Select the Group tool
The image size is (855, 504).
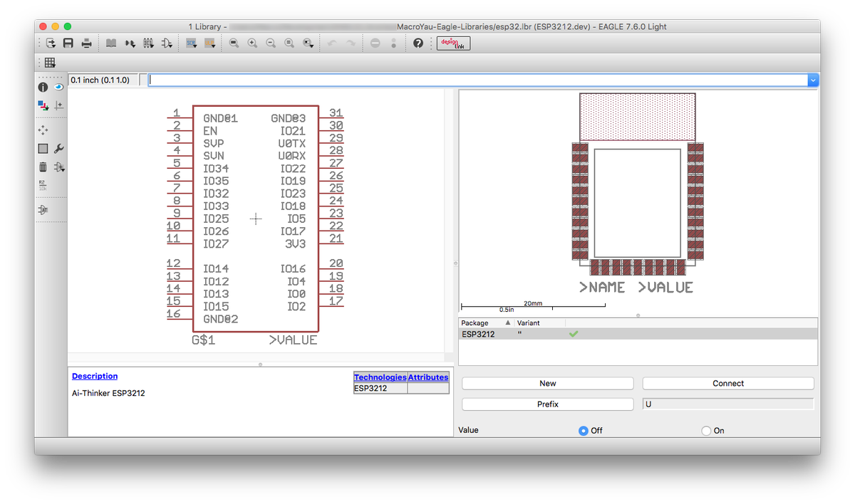click(43, 149)
